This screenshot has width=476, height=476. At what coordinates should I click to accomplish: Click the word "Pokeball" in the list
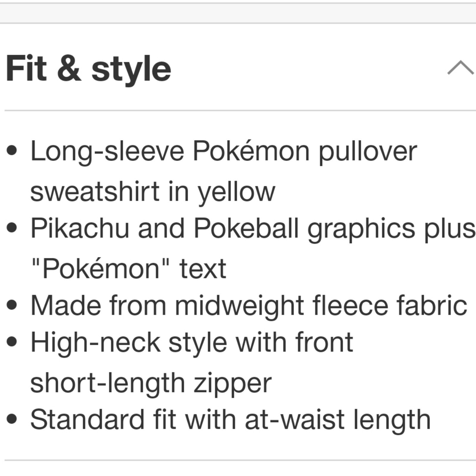246,228
